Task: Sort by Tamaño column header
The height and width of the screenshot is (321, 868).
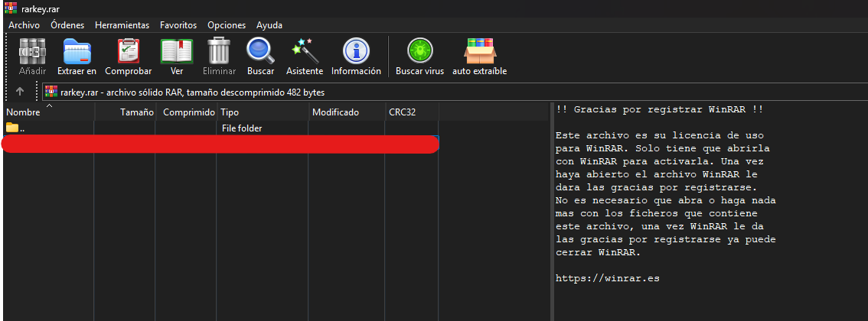Action: pyautogui.click(x=125, y=112)
